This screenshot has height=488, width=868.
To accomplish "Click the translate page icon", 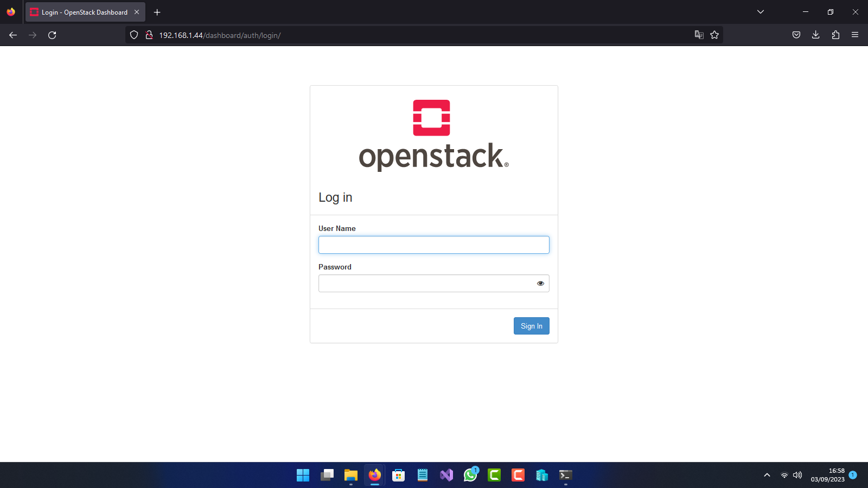I will (x=699, y=35).
